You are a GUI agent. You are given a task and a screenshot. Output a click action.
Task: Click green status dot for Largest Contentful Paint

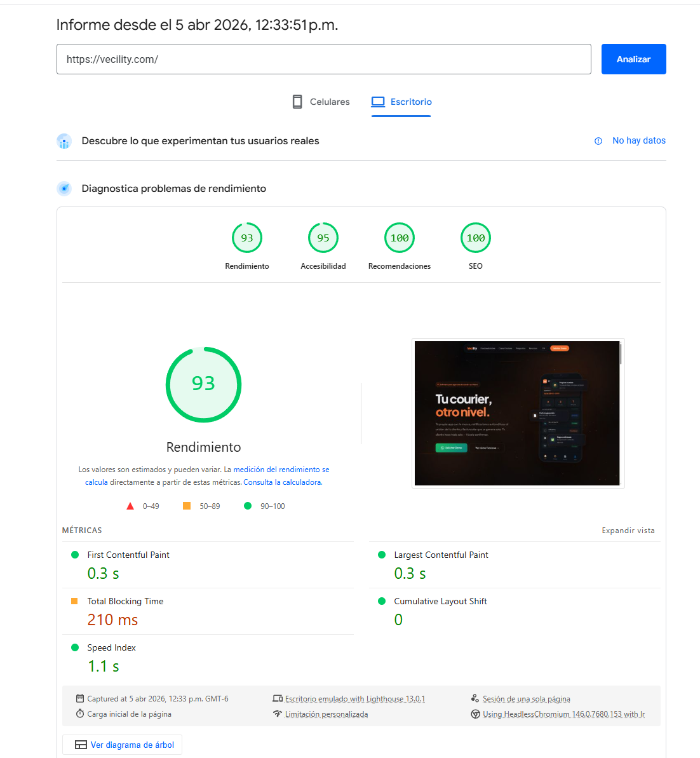pyautogui.click(x=381, y=555)
